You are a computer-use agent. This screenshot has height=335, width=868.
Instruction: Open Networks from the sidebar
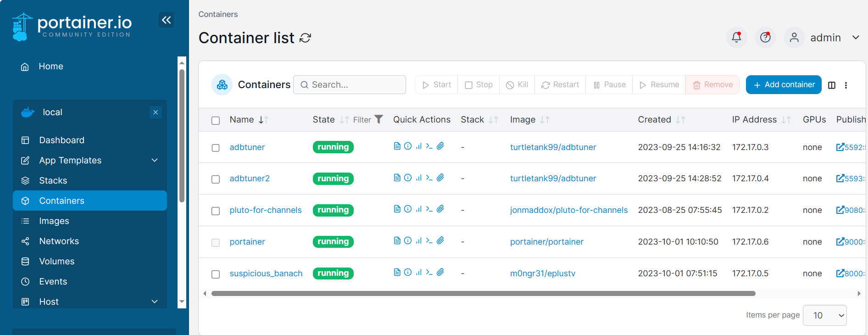tap(59, 241)
